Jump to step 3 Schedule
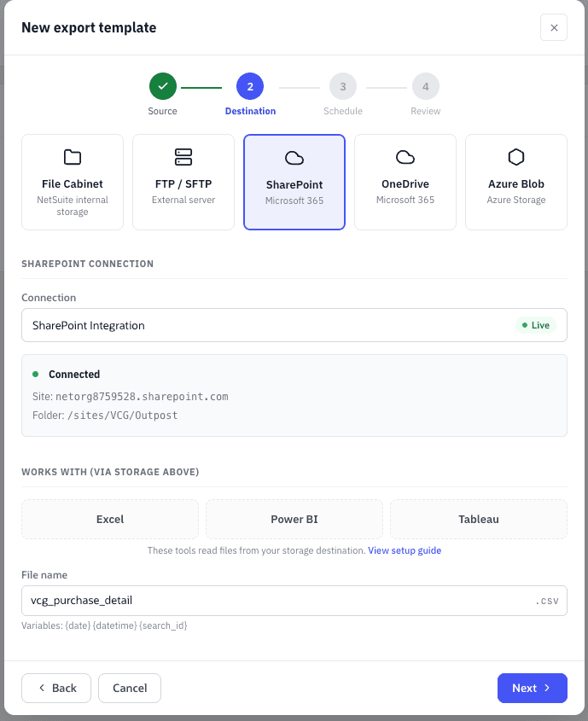 (x=343, y=86)
